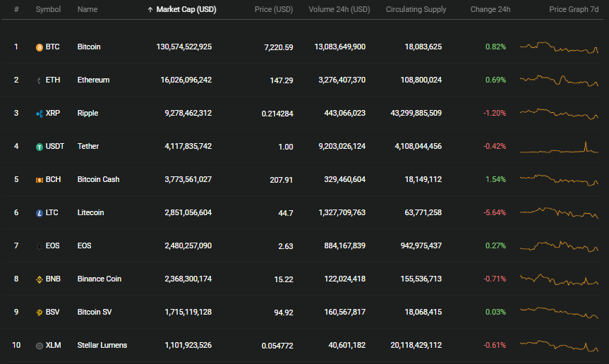
Task: Click the Binance Coin BNB icon
Action: point(40,279)
